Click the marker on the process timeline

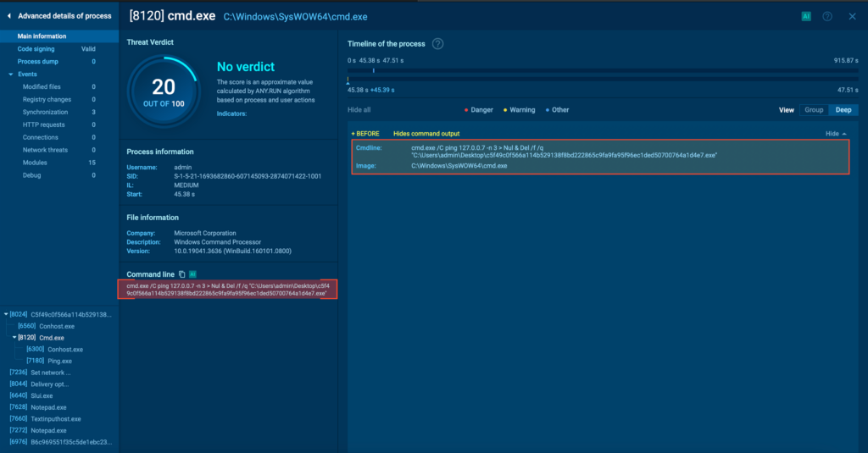tap(374, 71)
